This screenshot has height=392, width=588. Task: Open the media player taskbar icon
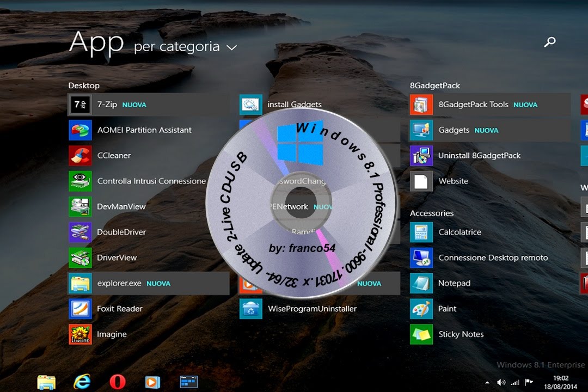[152, 382]
